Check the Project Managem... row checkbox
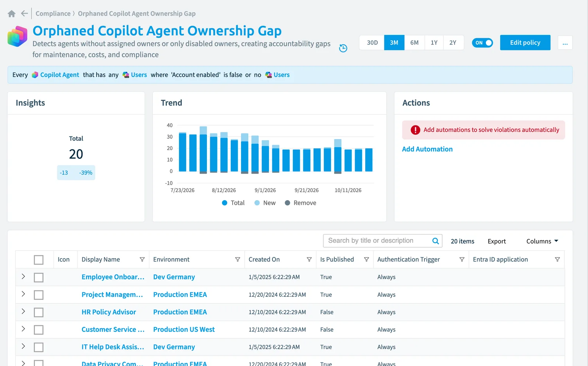The width and height of the screenshot is (588, 366). (x=39, y=295)
